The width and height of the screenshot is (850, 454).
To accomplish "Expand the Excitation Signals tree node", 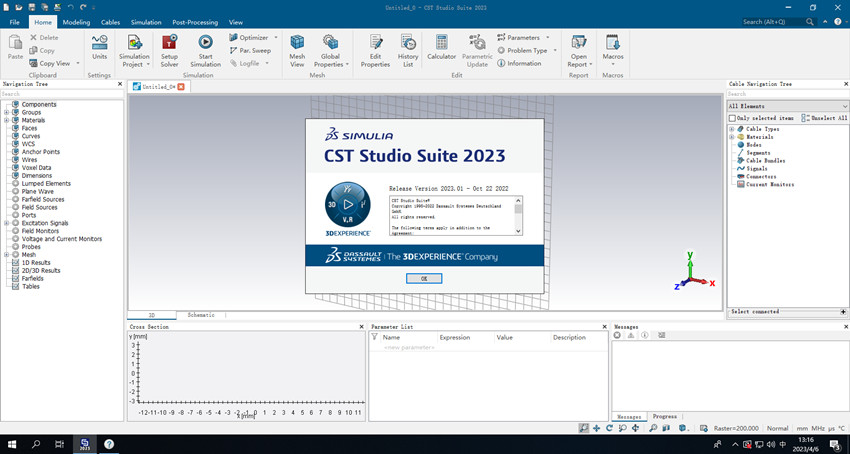I will [x=6, y=223].
